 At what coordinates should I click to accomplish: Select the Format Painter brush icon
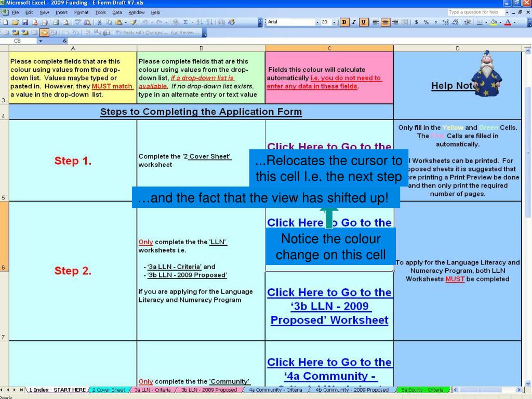pyautogui.click(x=134, y=22)
